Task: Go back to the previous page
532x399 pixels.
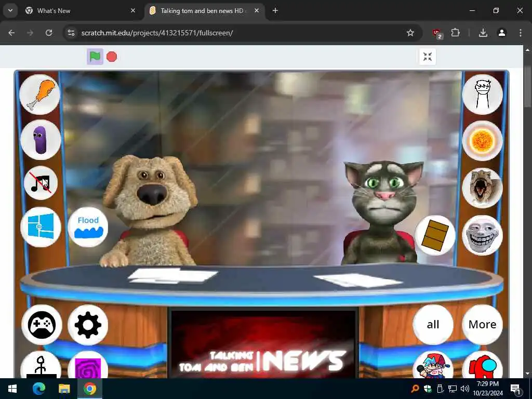Action: 11,33
